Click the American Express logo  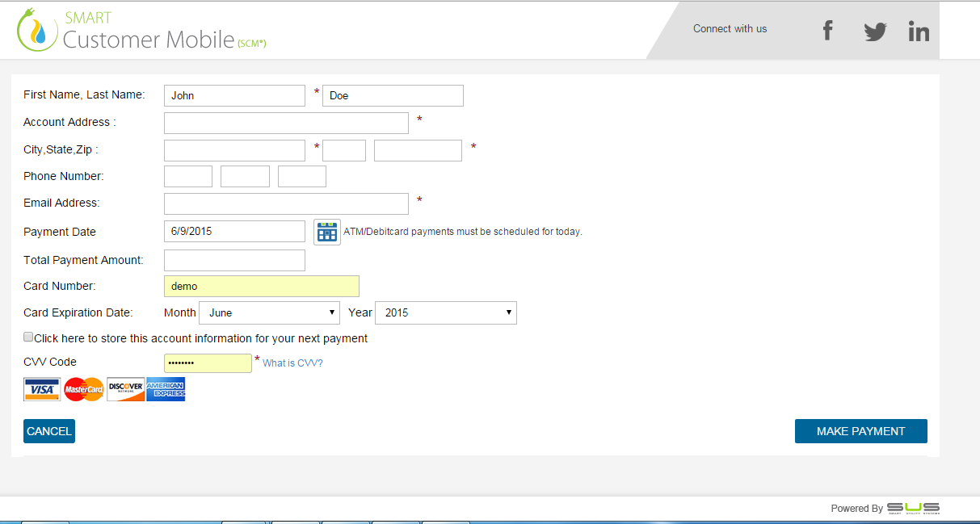[166, 389]
